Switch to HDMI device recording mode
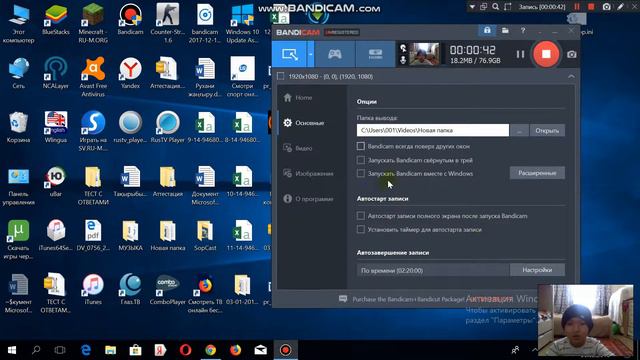640x360 pixels. (x=375, y=54)
